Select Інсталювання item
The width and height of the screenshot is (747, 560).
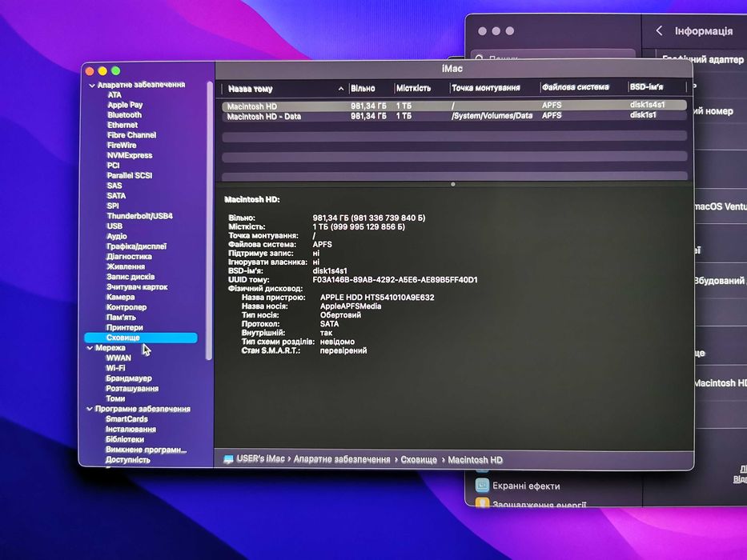point(131,429)
